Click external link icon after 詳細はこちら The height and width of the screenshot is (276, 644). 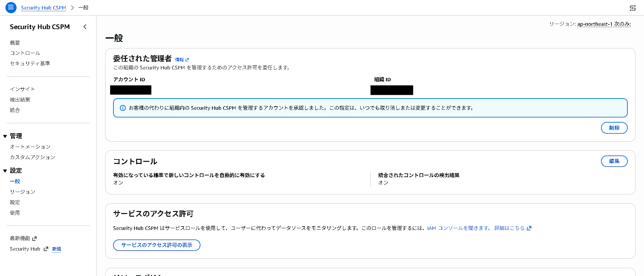(529, 228)
